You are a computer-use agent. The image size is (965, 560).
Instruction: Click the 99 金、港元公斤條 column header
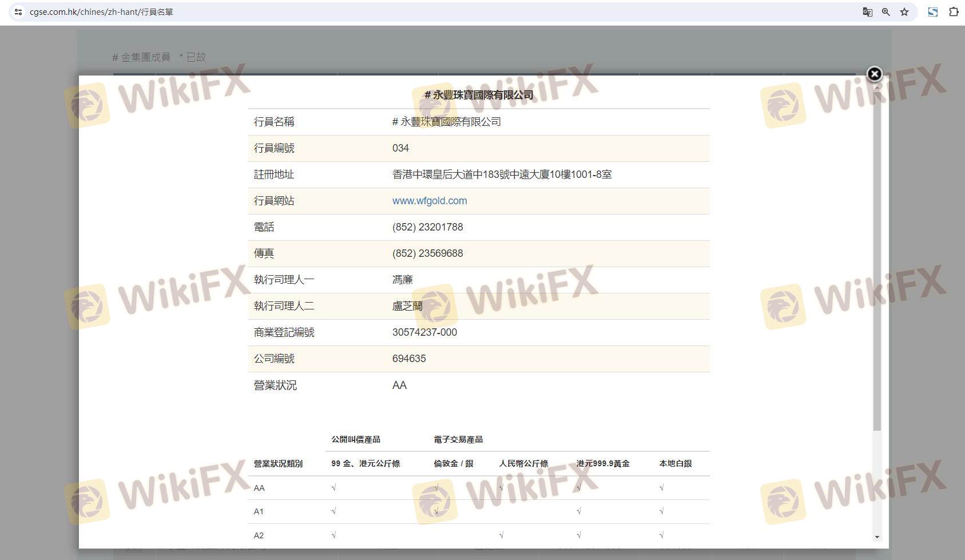tap(366, 463)
